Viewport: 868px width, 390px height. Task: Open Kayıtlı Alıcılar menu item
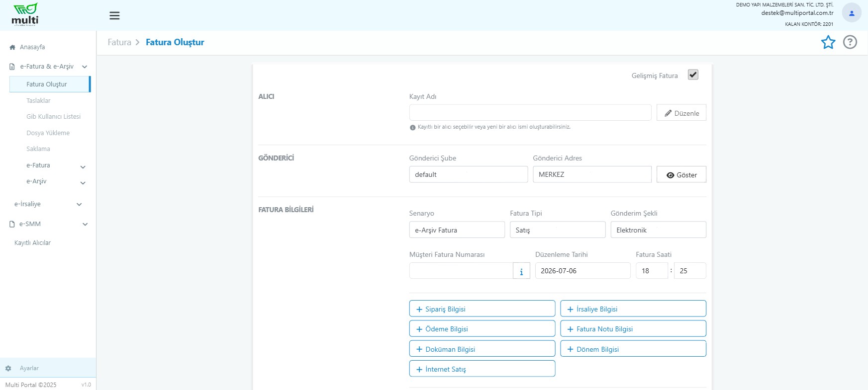(32, 243)
